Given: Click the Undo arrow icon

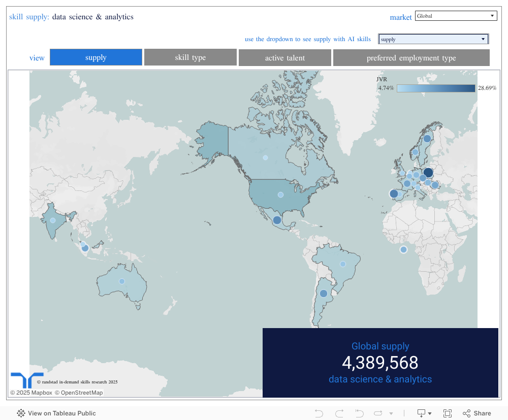Looking at the screenshot, I should (319, 413).
